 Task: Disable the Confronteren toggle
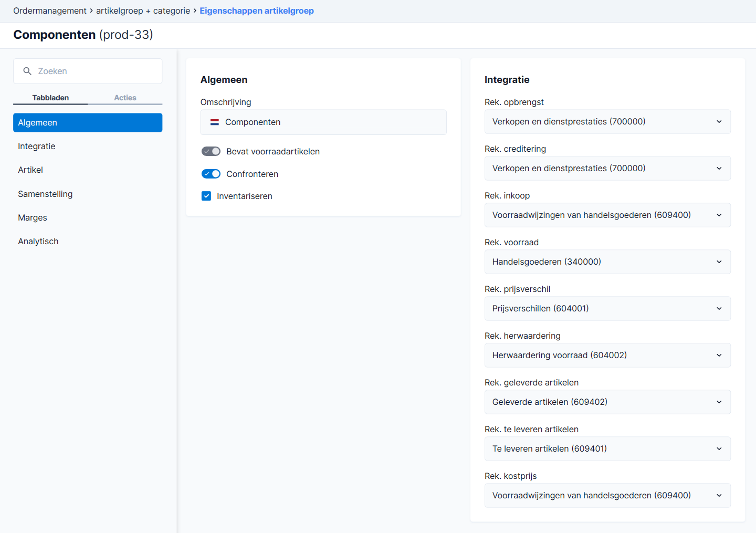tap(211, 174)
